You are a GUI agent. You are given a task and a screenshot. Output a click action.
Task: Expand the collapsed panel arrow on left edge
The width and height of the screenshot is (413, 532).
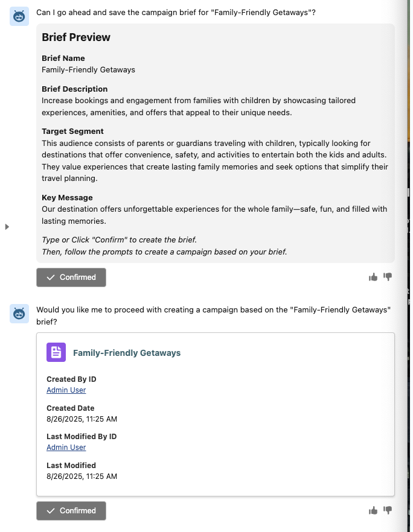click(7, 227)
